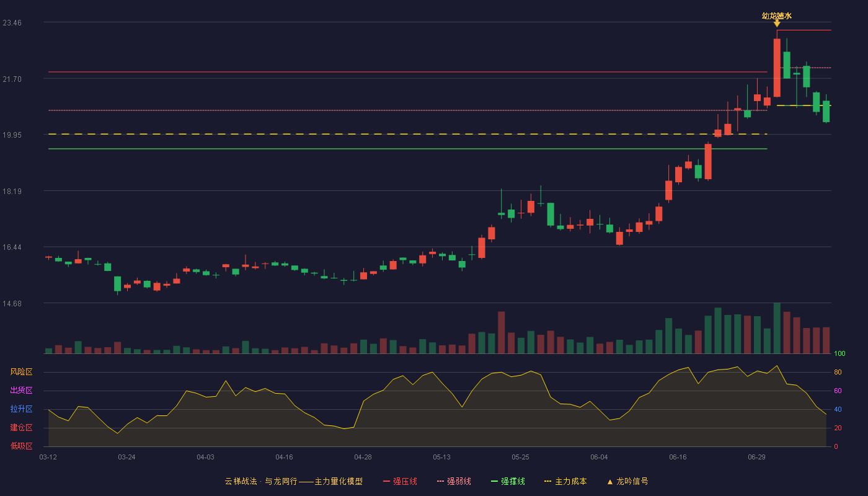Click the 23.46 price axis label

tap(12, 23)
